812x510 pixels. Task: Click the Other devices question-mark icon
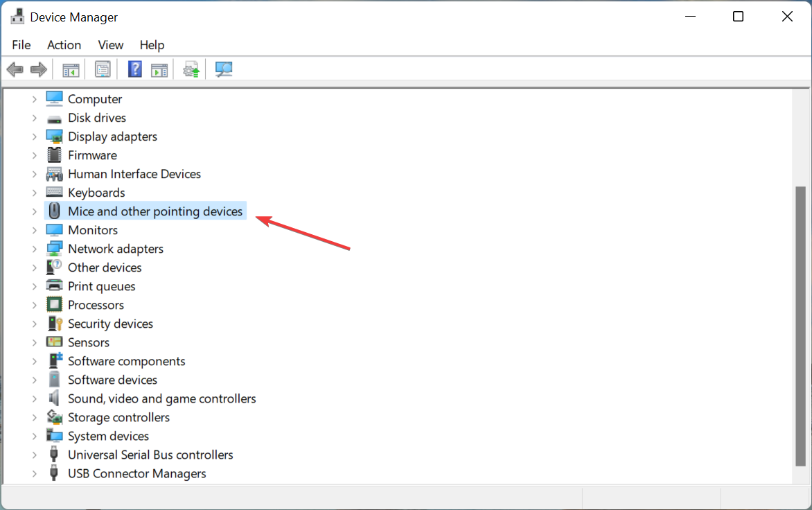coord(54,267)
